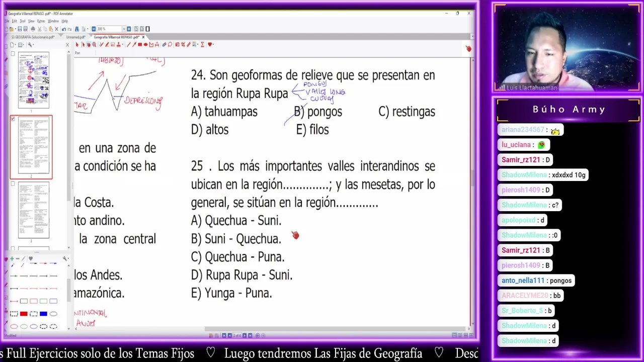Image resolution: width=644 pixels, height=362 pixels.
Task: Switch to the Unnamed.pdf tab
Action: [x=76, y=37]
